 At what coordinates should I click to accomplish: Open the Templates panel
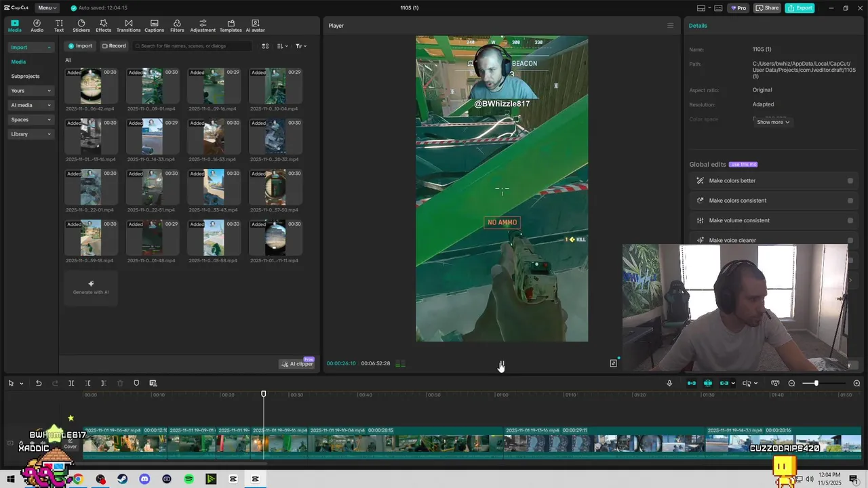tap(231, 26)
